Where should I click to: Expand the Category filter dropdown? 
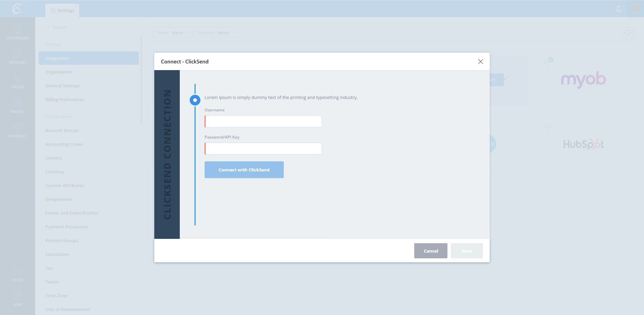coord(215,33)
